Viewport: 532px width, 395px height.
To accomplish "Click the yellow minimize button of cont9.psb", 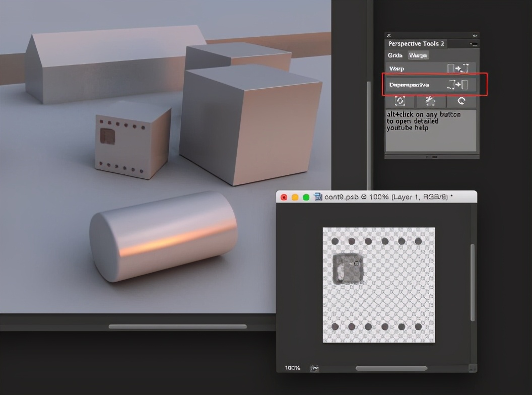I will (295, 197).
